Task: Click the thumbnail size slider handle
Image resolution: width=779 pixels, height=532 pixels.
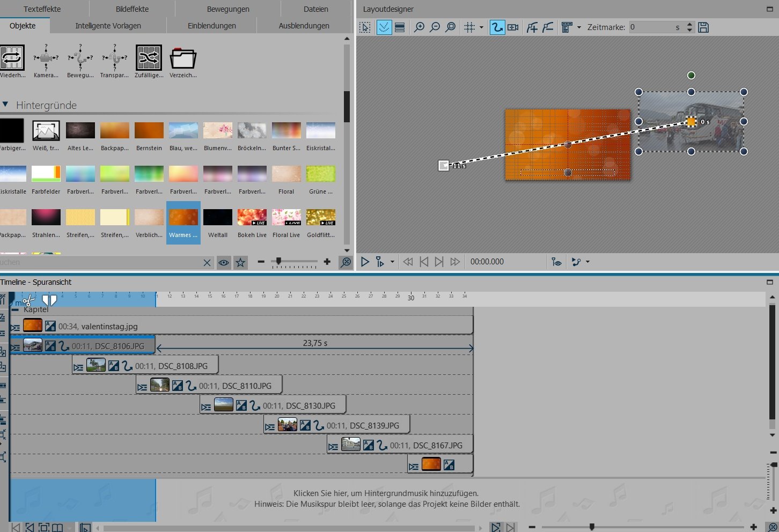Action: (x=278, y=261)
